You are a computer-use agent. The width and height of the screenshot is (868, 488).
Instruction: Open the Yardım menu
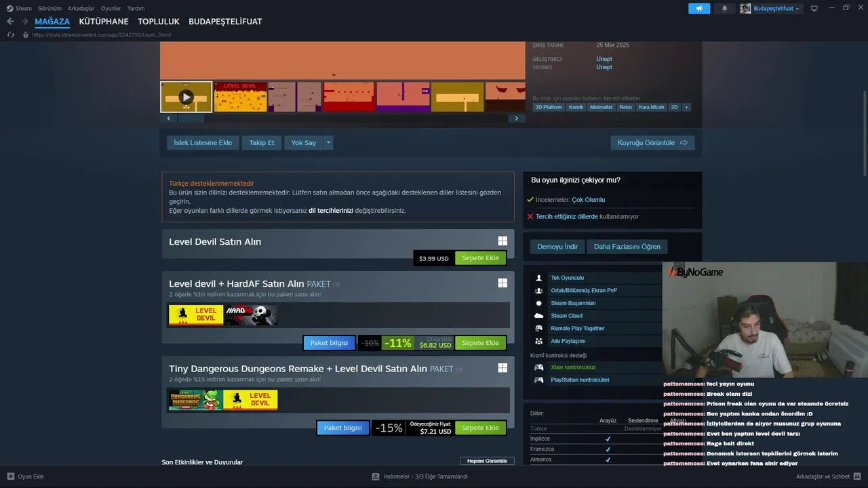point(136,8)
